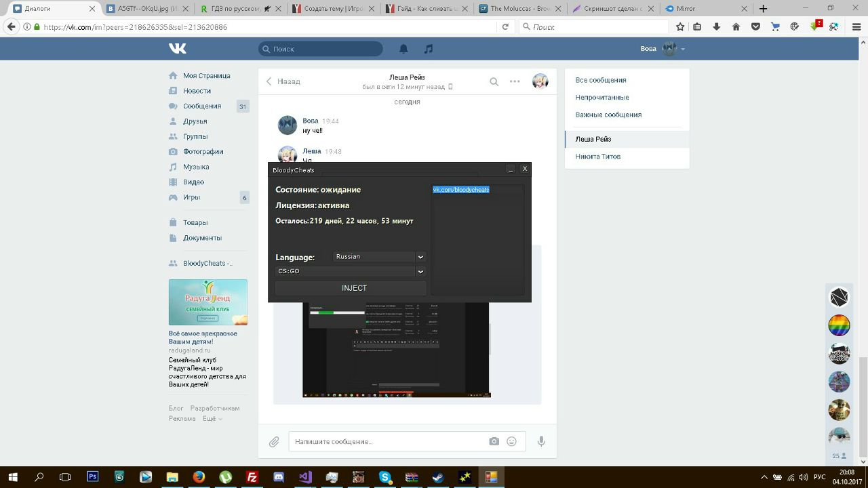Open Photoshop from the taskbar
The height and width of the screenshot is (488, 868).
point(93,476)
